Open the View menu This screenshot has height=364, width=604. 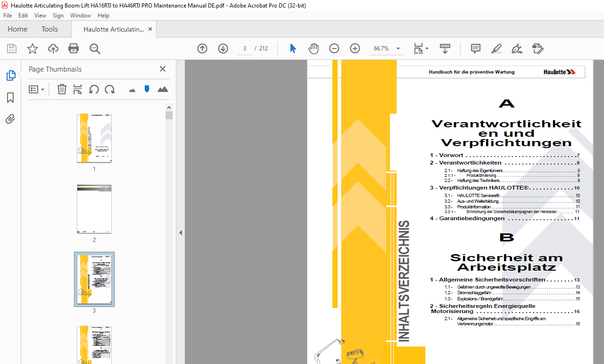click(41, 16)
